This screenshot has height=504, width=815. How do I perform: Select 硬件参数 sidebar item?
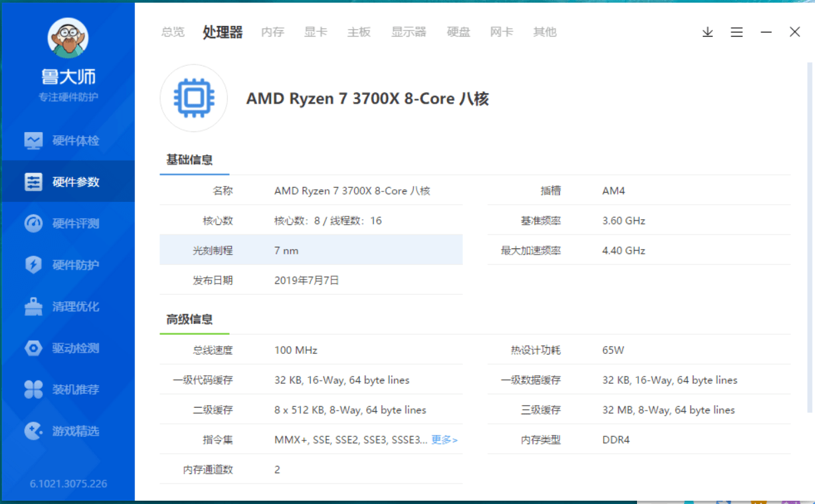[x=68, y=182]
